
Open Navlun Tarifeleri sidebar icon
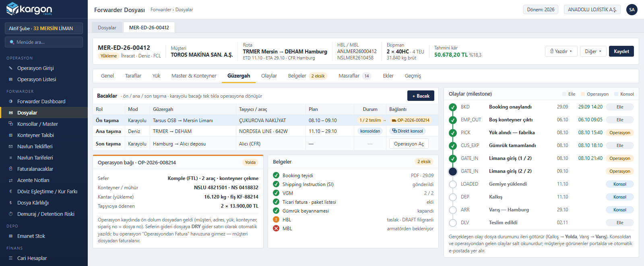click(11, 158)
